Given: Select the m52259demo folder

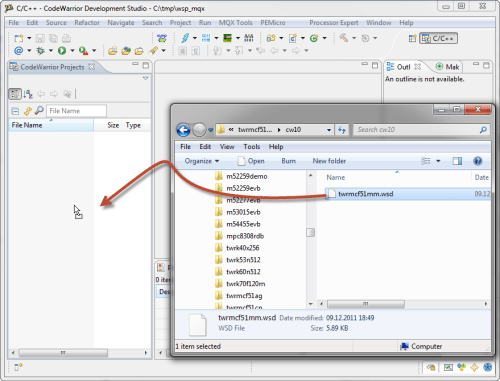Looking at the screenshot, I should (x=247, y=176).
